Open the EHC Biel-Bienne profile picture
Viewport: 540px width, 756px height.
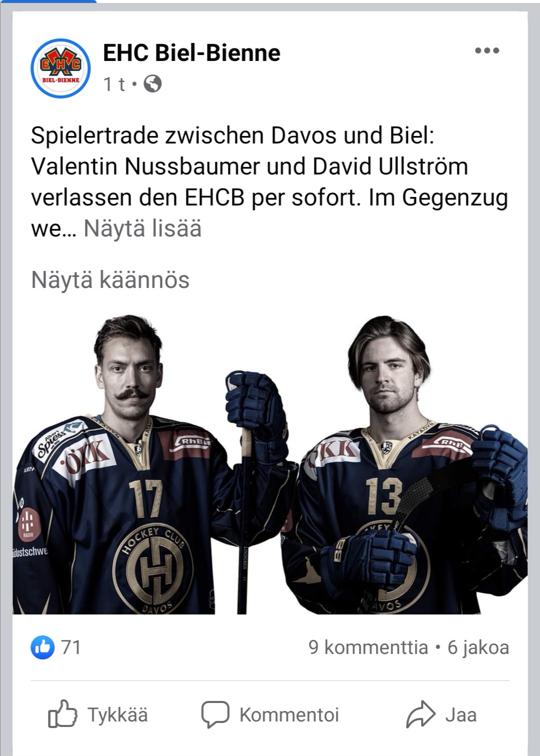click(x=60, y=68)
